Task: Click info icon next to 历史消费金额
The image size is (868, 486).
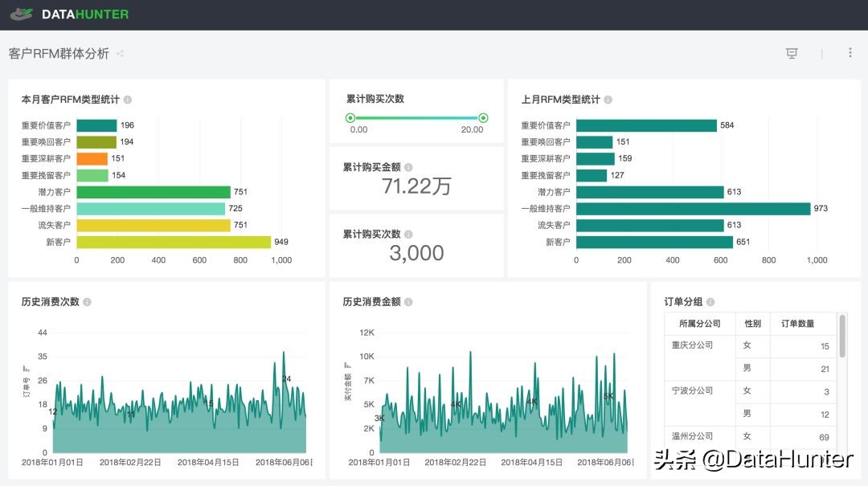Action: [x=408, y=302]
